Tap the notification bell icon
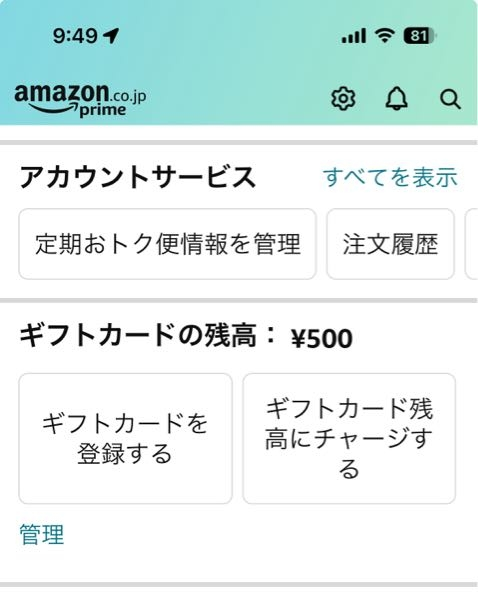This screenshot has width=478, height=600. (x=396, y=98)
